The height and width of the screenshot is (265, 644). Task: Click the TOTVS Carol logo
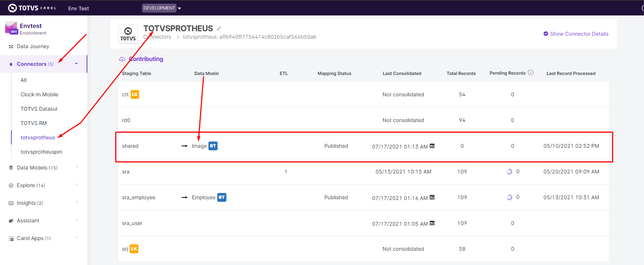pos(32,8)
